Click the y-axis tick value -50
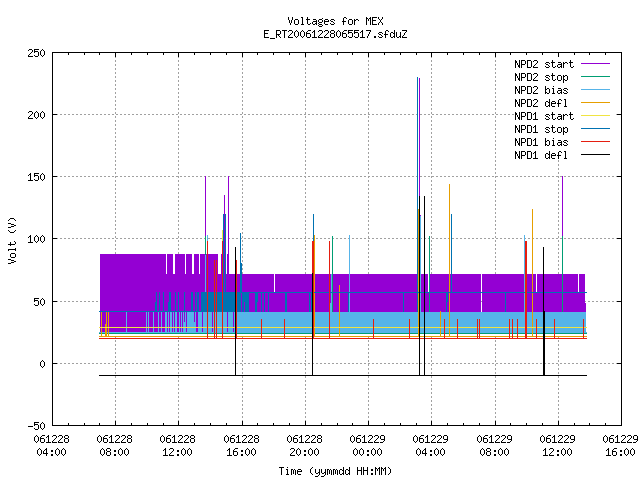Image resolution: width=640 pixels, height=480 pixels. click(36, 426)
